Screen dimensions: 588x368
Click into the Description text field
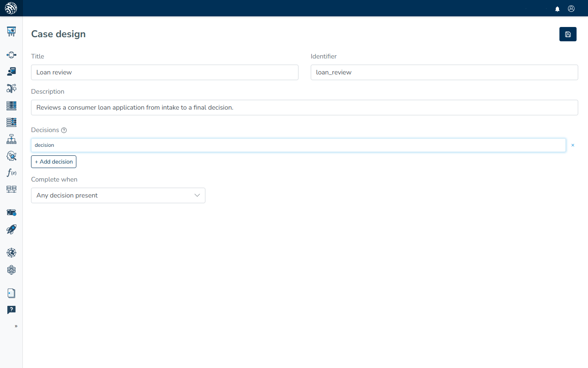[305, 108]
